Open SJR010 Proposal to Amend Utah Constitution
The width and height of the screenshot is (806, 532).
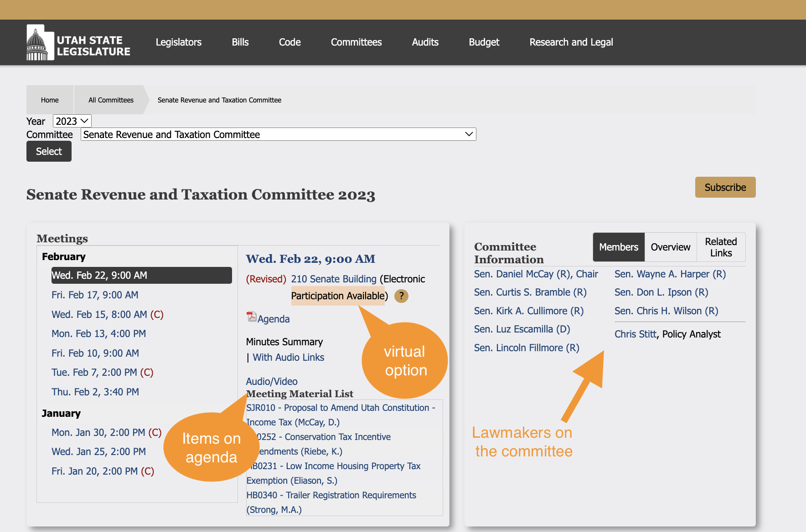click(341, 415)
